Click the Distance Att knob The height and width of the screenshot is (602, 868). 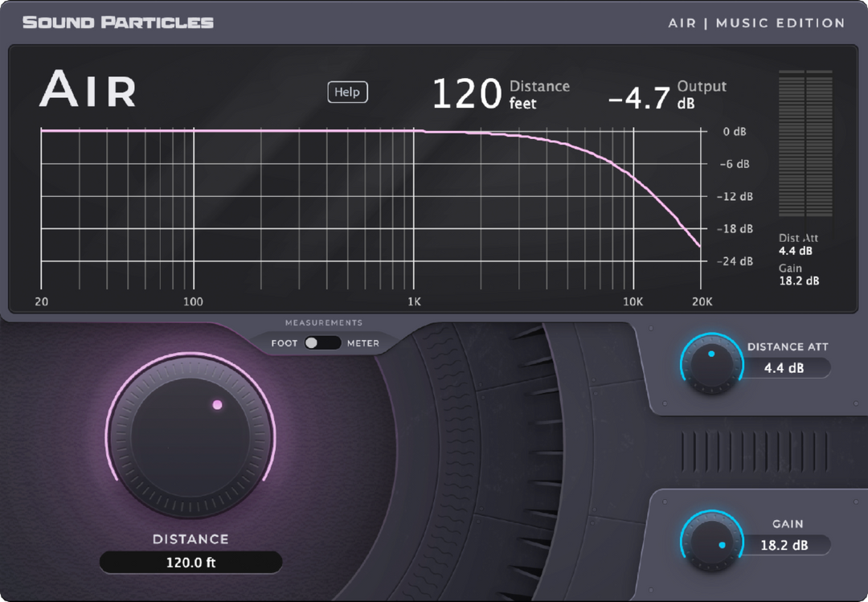[x=711, y=364]
